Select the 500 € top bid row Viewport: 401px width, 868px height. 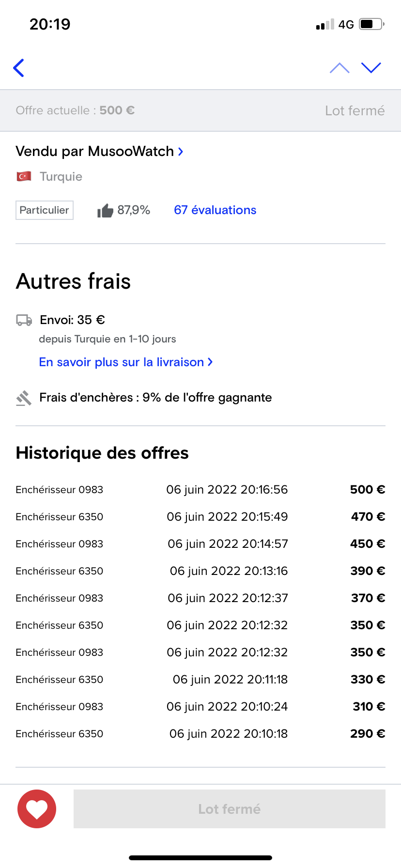(200, 489)
